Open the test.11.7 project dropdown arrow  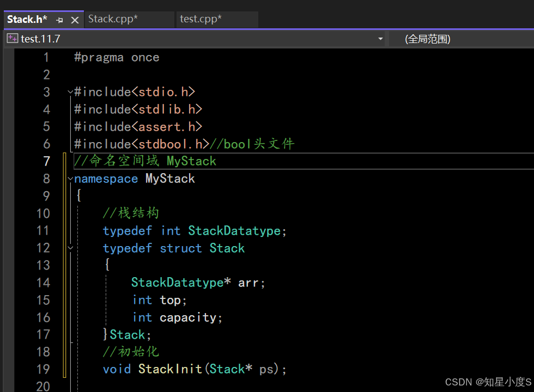(x=380, y=39)
